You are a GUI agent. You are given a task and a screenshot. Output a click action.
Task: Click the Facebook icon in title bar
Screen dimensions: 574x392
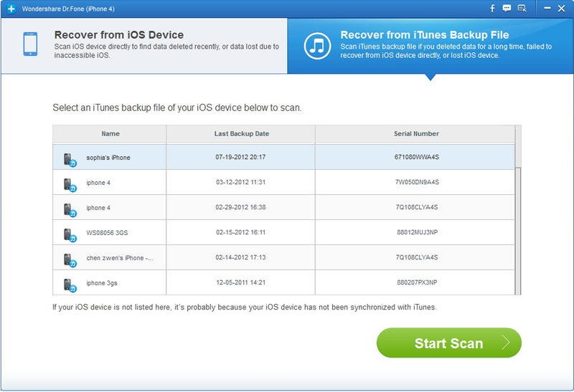pos(492,9)
